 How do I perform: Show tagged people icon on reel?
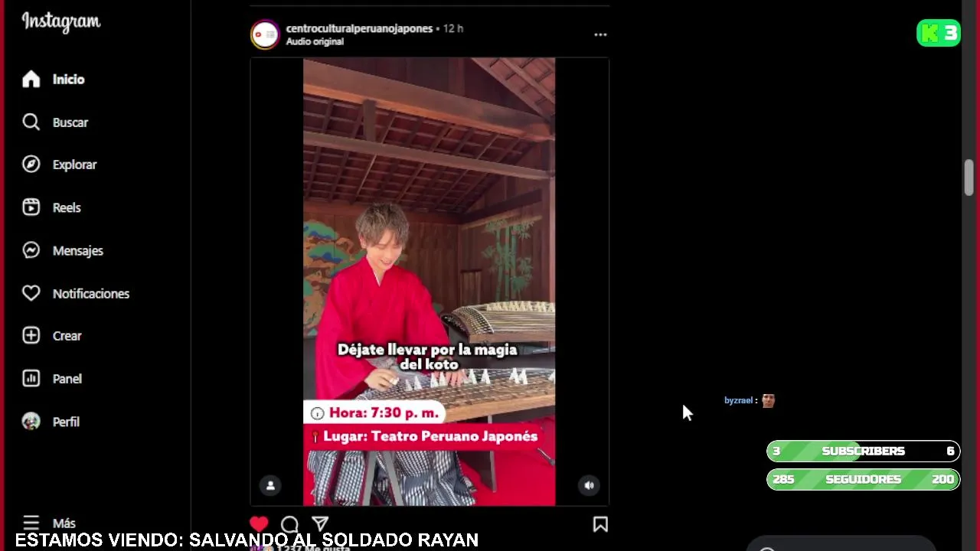click(x=270, y=485)
